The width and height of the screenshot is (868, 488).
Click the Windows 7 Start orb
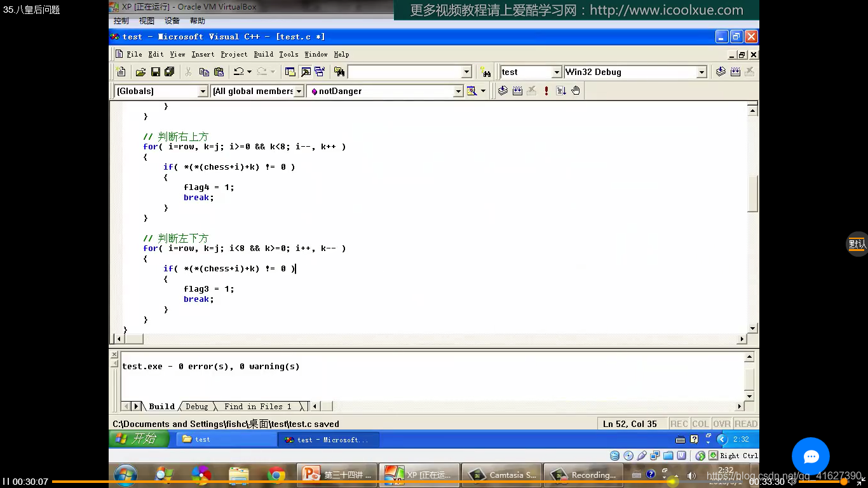pyautogui.click(x=126, y=475)
